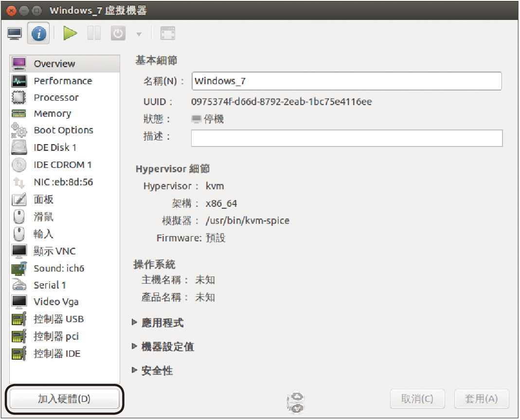Screen dimensions: 520x420
Task: Start the virtual machine with Play button
Action: coord(70,34)
